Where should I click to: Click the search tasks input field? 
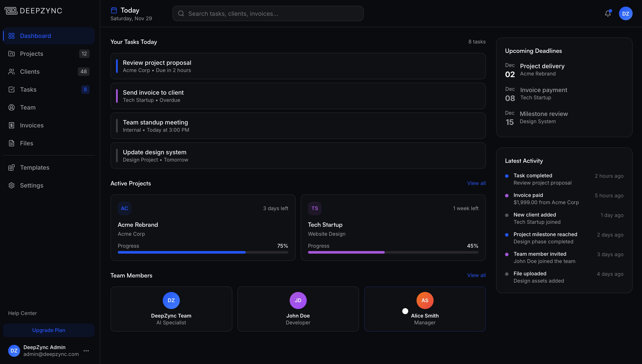tap(268, 13)
